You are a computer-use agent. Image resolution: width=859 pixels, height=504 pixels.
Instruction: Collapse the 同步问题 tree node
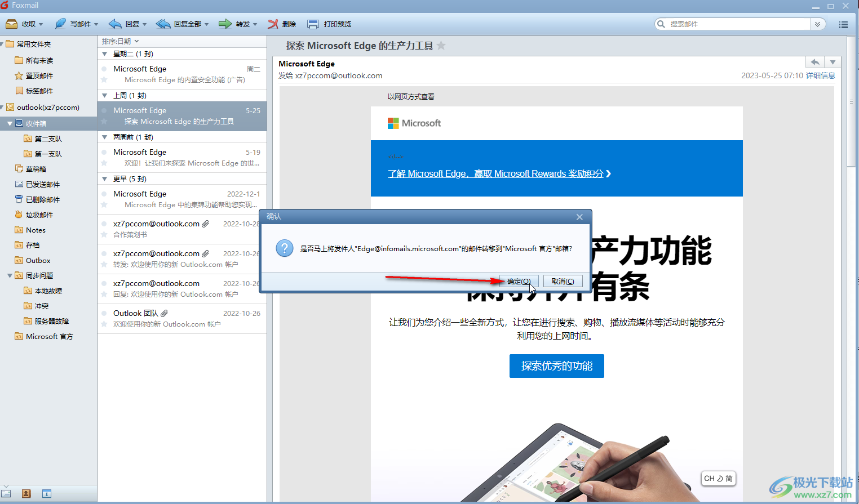[x=10, y=275]
